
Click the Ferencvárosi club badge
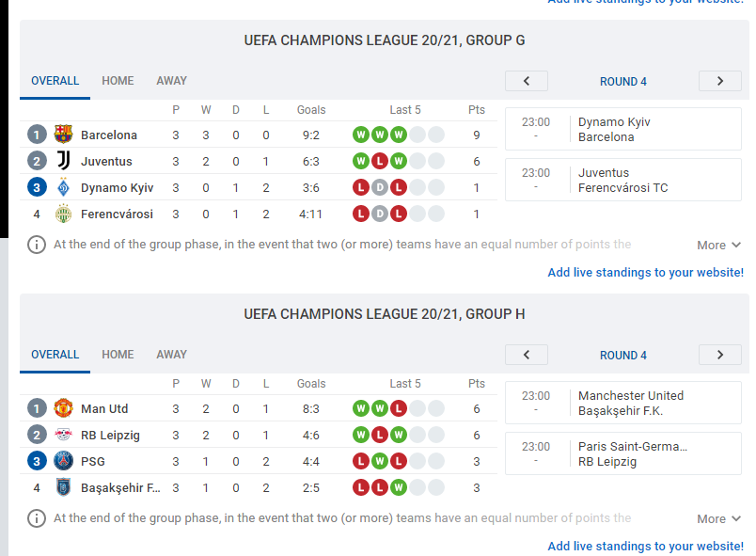point(63,214)
